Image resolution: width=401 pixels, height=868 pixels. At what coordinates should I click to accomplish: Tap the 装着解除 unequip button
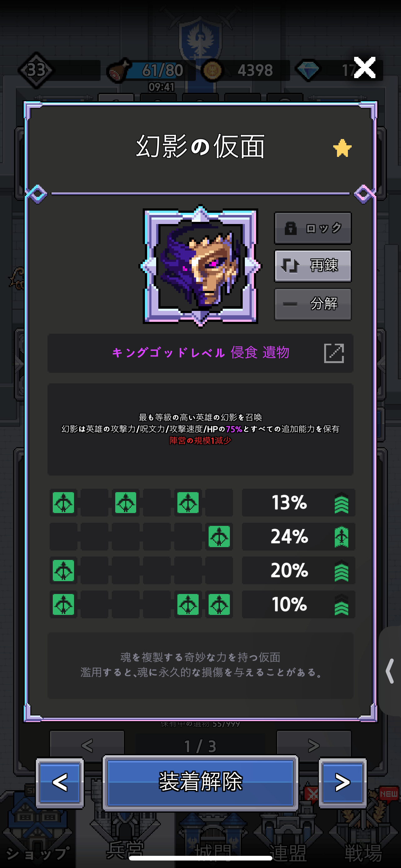(x=200, y=782)
